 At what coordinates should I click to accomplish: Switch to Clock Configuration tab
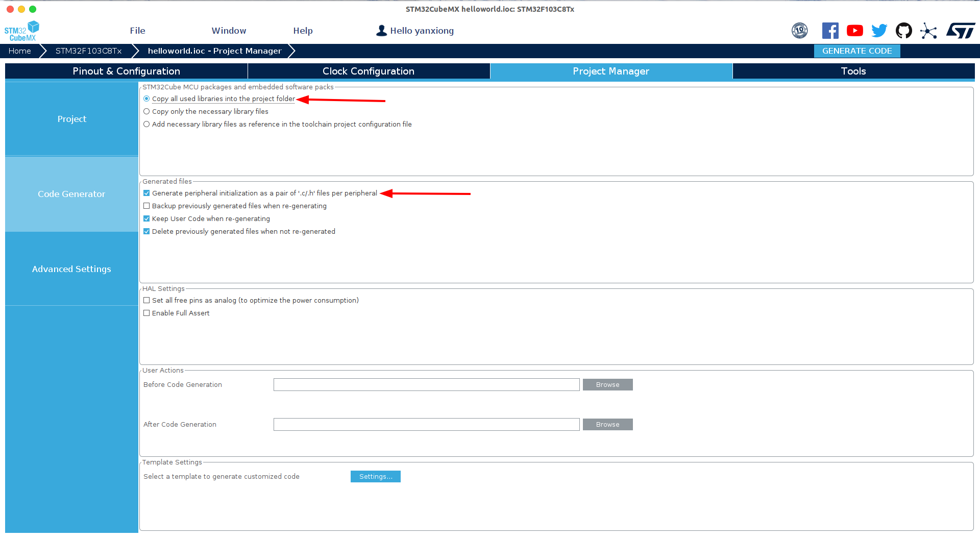(369, 71)
